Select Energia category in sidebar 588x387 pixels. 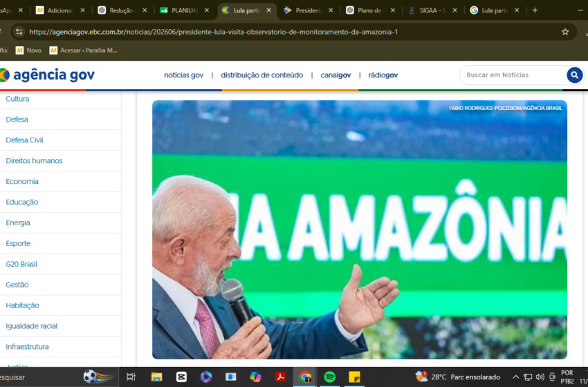pyautogui.click(x=17, y=223)
